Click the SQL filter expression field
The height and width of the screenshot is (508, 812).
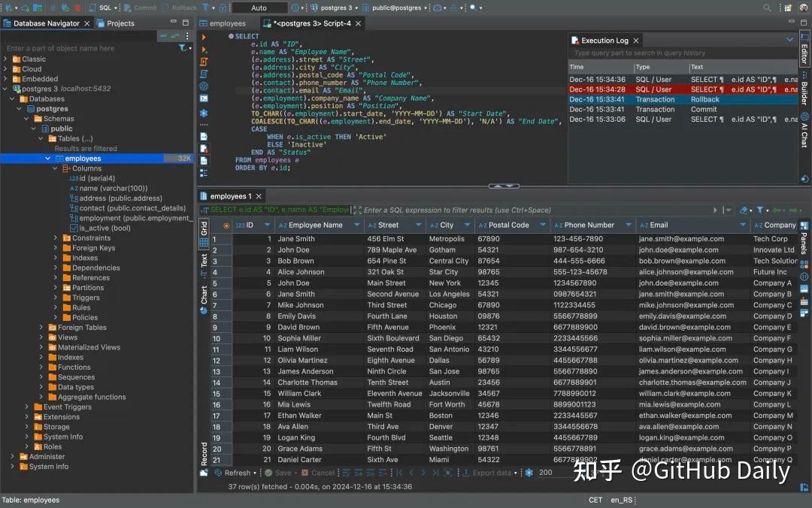536,210
